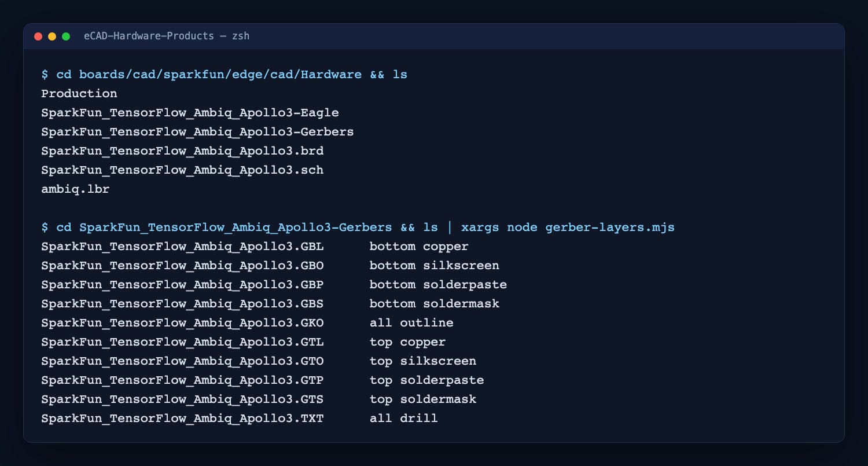Select the Production directory entry
This screenshot has width=868, height=466.
point(79,94)
